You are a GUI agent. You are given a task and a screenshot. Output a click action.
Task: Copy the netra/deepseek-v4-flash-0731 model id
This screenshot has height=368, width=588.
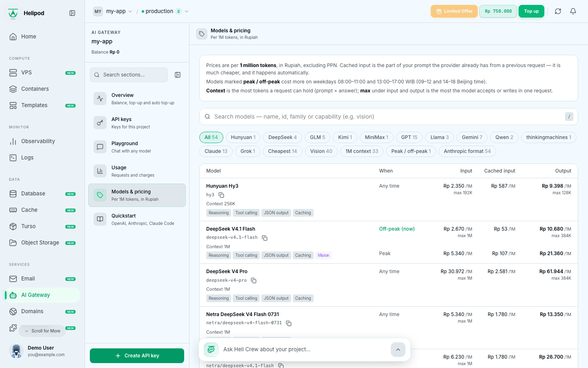[x=289, y=323]
